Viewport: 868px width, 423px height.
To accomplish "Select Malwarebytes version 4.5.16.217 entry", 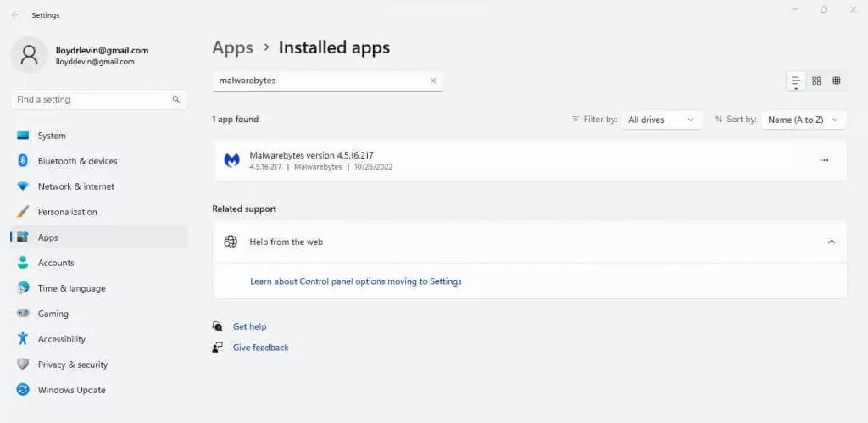I will (530, 160).
